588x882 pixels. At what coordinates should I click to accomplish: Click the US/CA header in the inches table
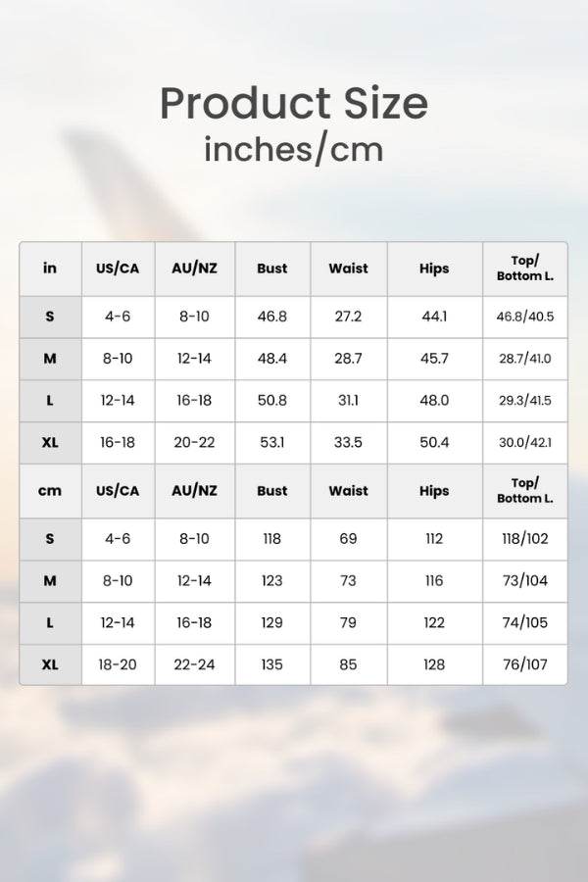[118, 269]
